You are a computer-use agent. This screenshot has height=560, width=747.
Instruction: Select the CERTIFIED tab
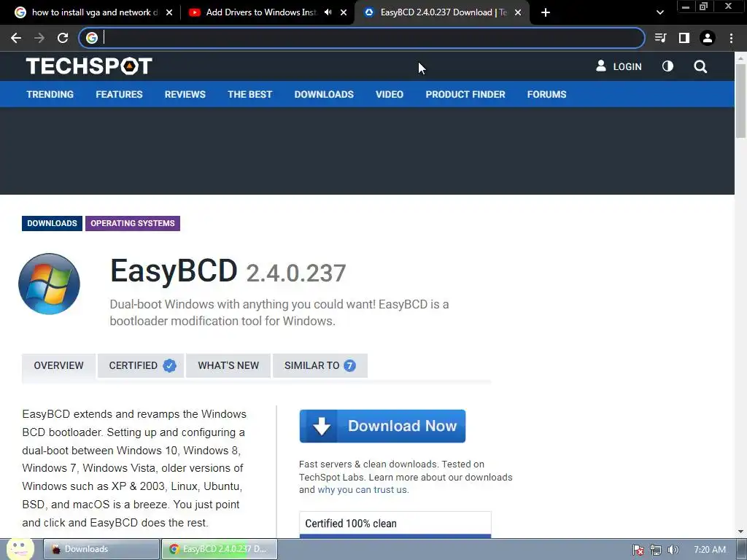(141, 366)
